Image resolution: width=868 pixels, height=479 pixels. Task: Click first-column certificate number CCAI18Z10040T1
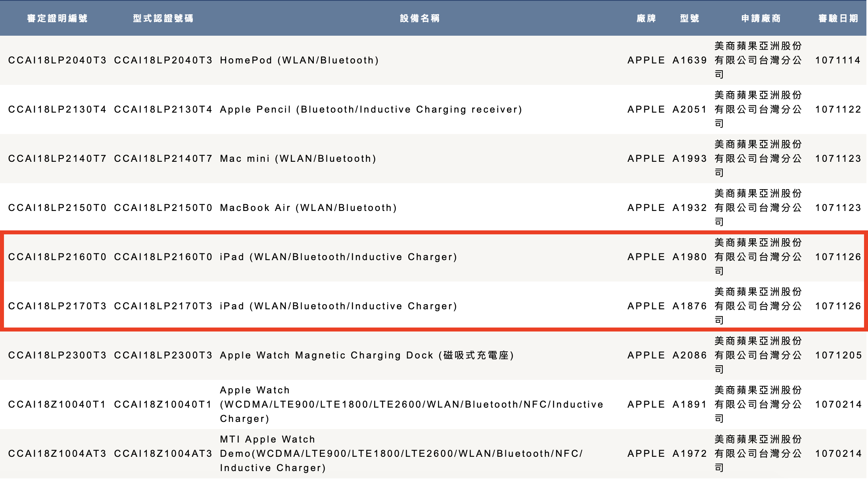(57, 404)
